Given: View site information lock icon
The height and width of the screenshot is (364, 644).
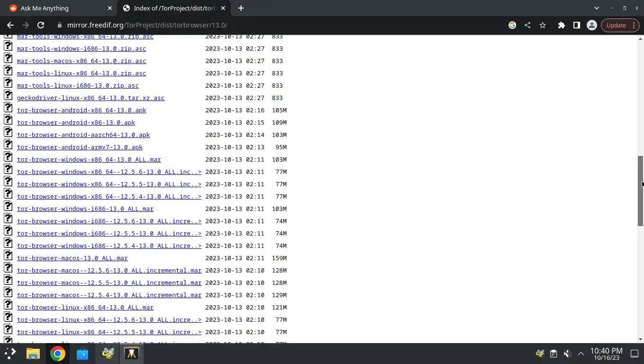Looking at the screenshot, I should pos(59,25).
